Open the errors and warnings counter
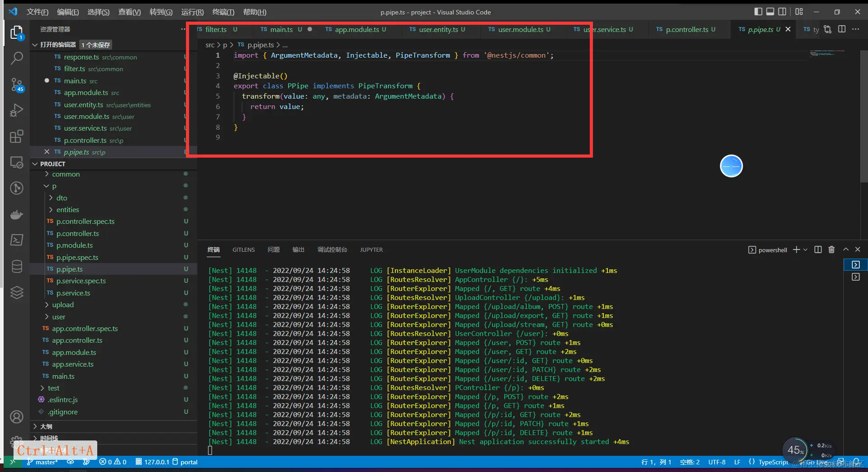 pos(113,462)
